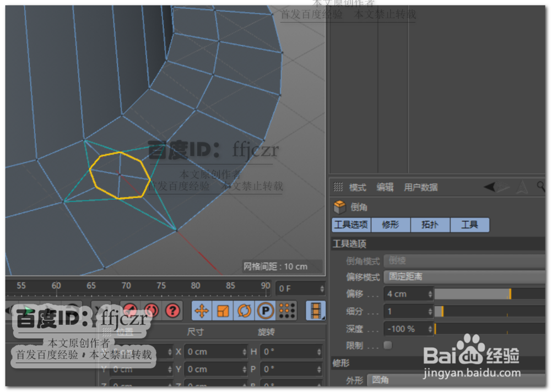This screenshot has height=392, width=551.
Task: Click the Bevel tool cube icon
Action: 339,207
